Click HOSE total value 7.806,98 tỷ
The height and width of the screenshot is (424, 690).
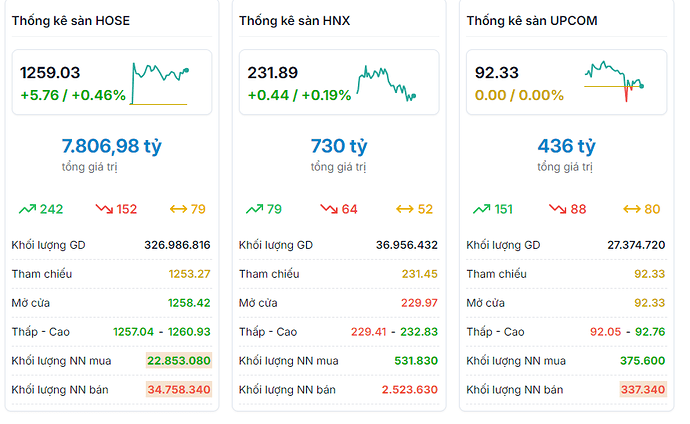111,146
